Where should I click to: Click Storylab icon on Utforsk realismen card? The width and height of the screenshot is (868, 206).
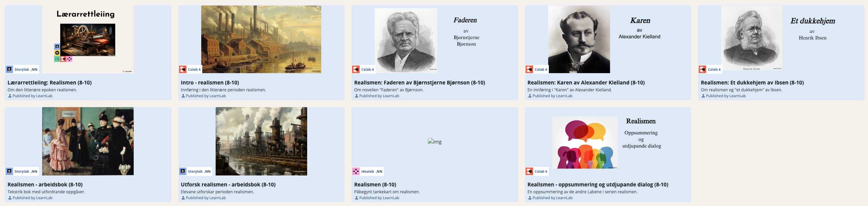[183, 171]
